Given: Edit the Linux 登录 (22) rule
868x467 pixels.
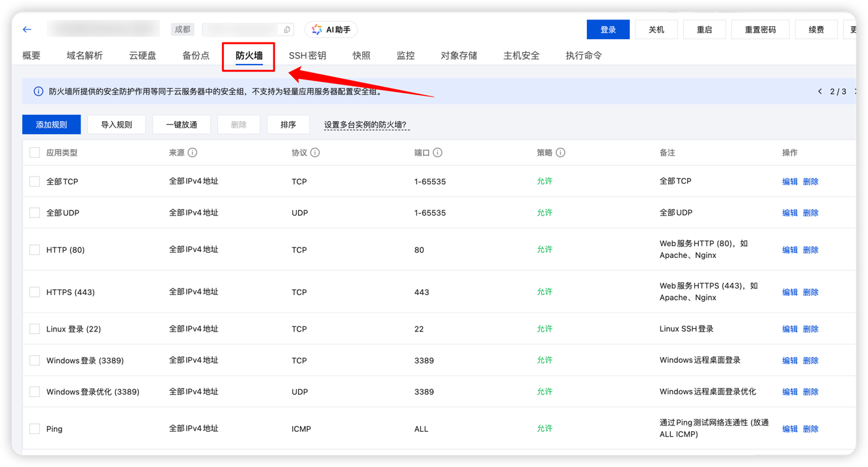Looking at the screenshot, I should coord(789,328).
